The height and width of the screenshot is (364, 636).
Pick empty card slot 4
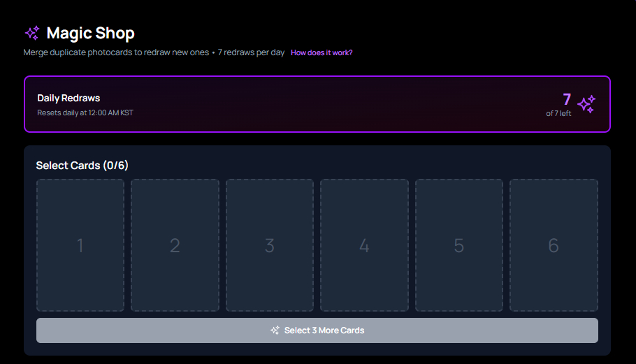tap(364, 245)
